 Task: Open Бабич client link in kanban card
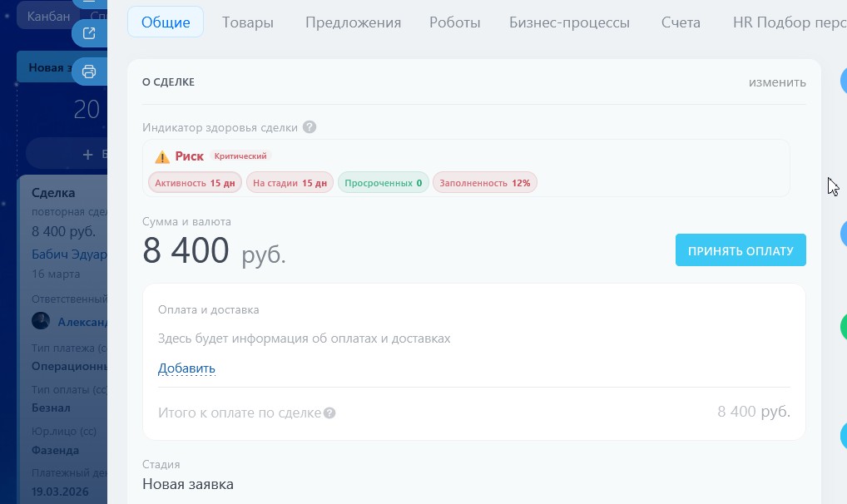[69, 254]
